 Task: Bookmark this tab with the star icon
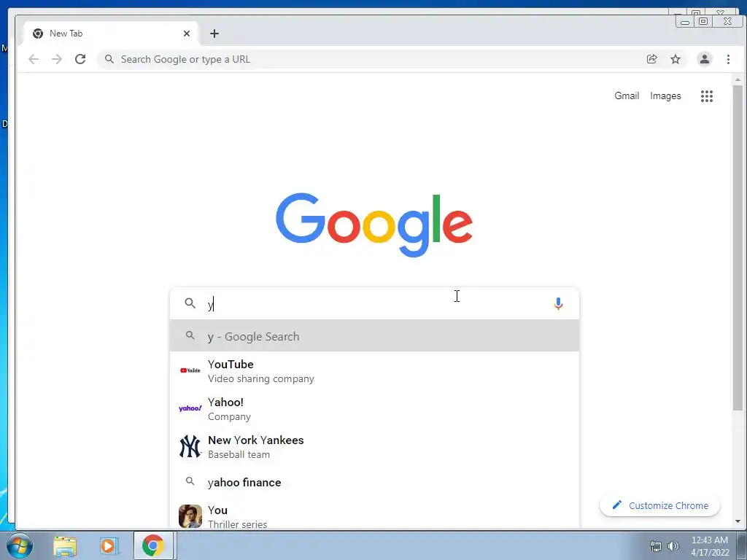pos(675,59)
